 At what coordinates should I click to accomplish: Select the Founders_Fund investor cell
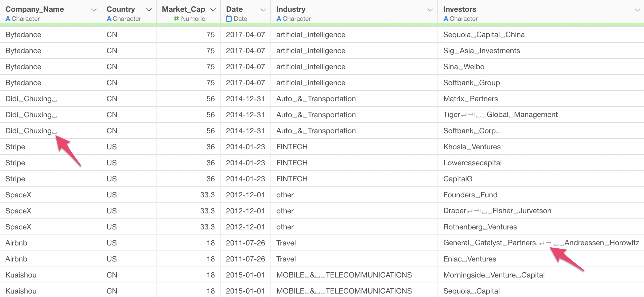(541, 195)
